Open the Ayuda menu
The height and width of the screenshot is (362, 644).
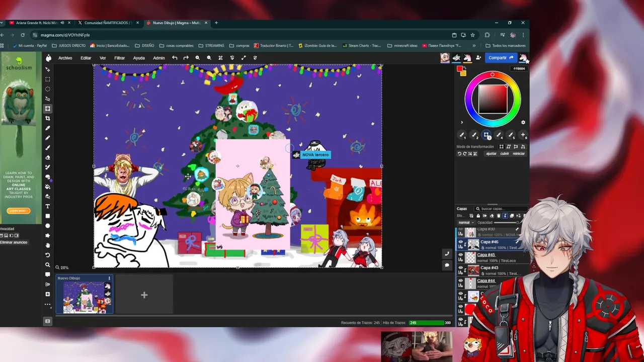(x=139, y=58)
